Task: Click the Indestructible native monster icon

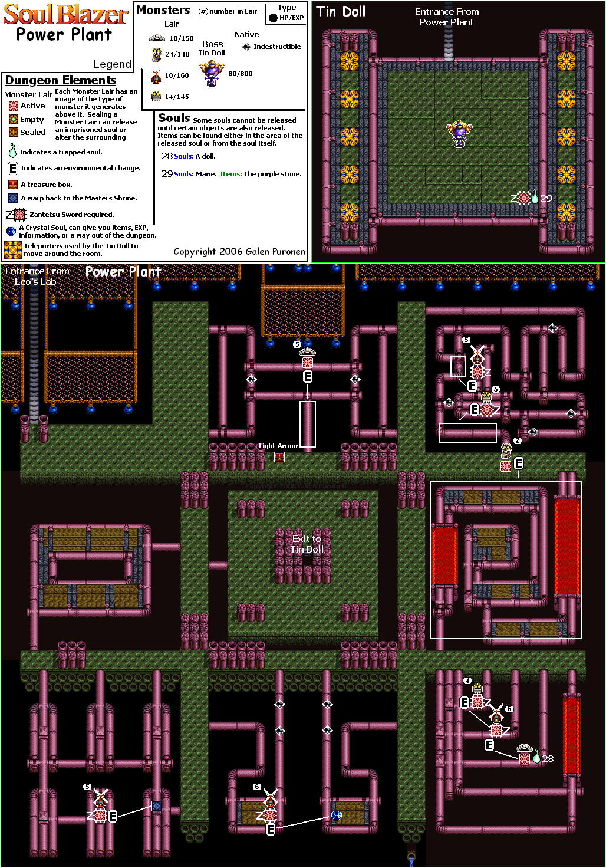Action: pyautogui.click(x=246, y=47)
